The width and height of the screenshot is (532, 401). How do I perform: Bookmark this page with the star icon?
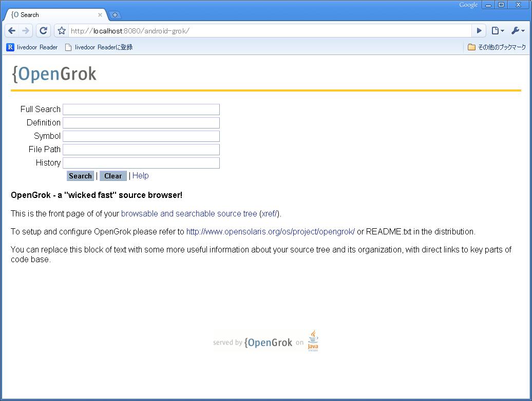coord(62,31)
